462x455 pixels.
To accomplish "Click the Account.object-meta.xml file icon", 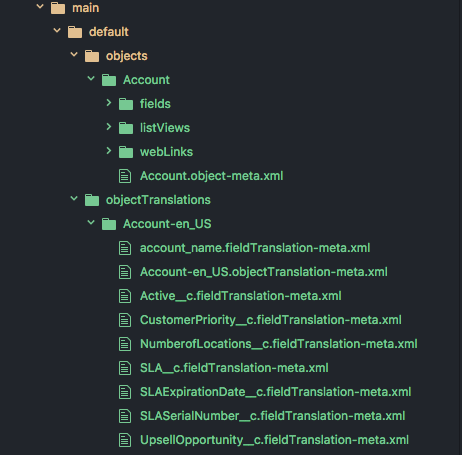I will 125,176.
